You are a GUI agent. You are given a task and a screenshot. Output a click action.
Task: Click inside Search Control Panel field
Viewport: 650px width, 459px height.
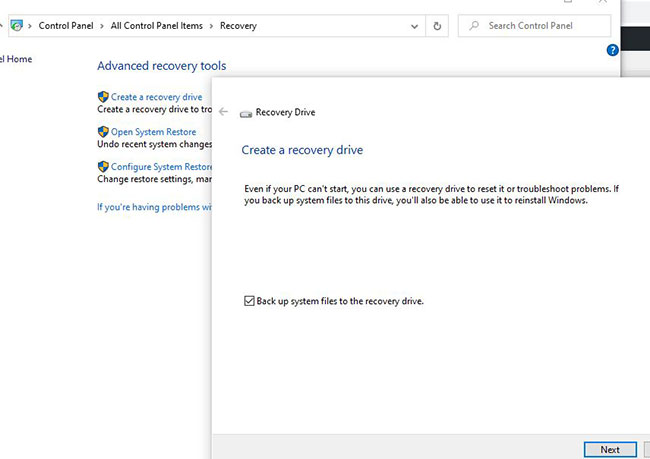(534, 26)
